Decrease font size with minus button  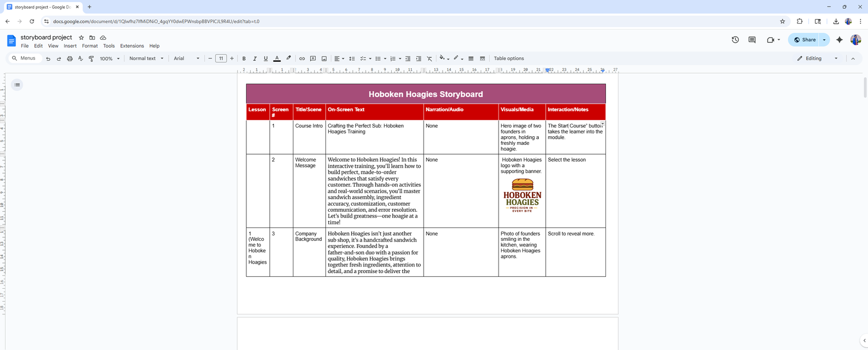[210, 59]
